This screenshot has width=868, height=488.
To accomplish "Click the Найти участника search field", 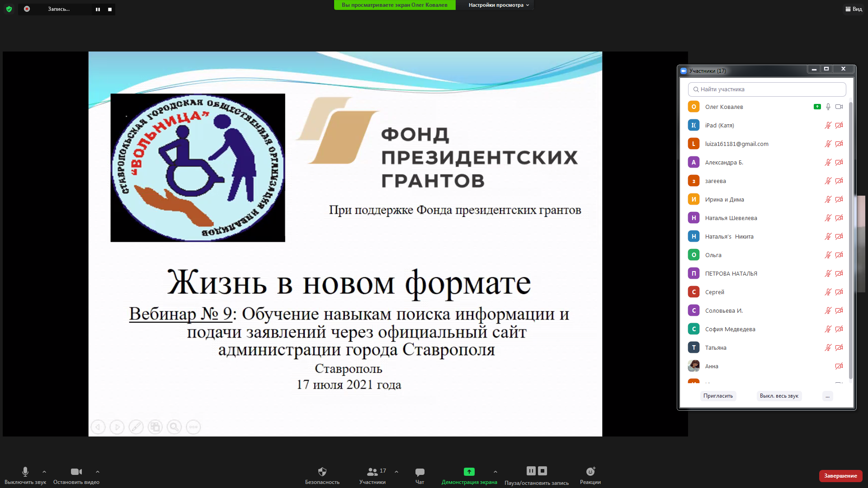I will coord(767,89).
